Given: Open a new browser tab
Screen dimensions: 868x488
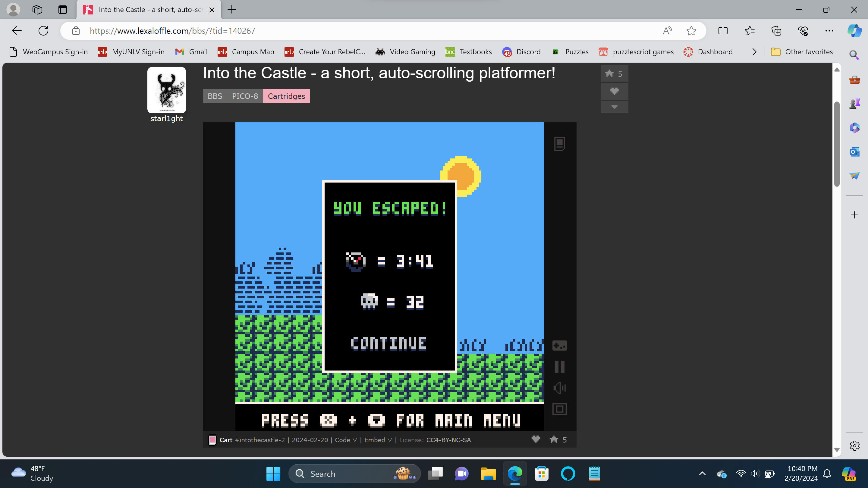Looking at the screenshot, I should pyautogui.click(x=232, y=9).
